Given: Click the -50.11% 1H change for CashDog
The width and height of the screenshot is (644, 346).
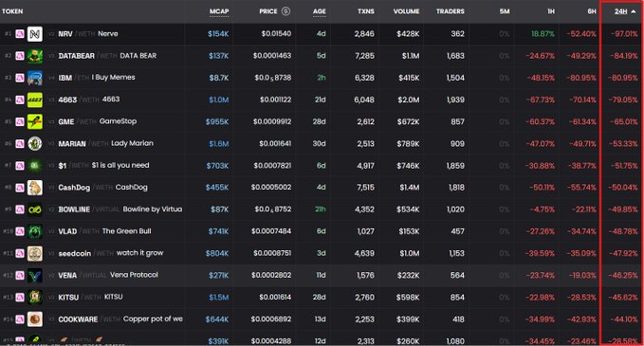Looking at the screenshot, I should 540,188.
